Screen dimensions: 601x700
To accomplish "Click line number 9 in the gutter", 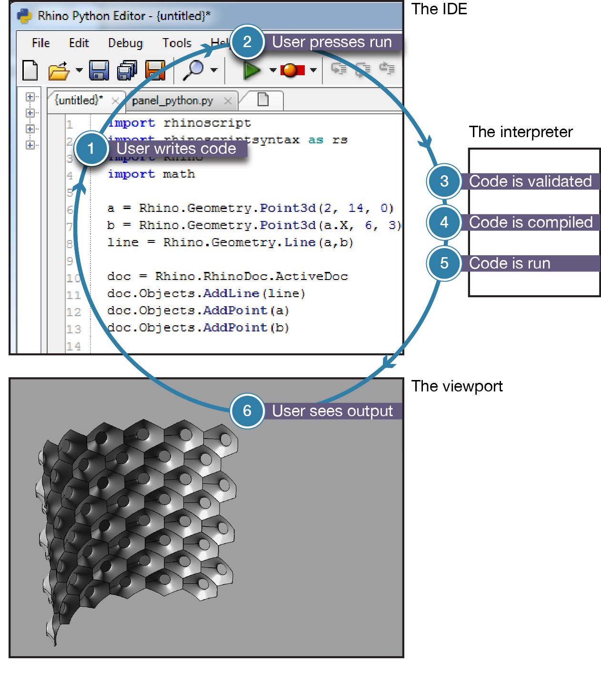I will 70,261.
